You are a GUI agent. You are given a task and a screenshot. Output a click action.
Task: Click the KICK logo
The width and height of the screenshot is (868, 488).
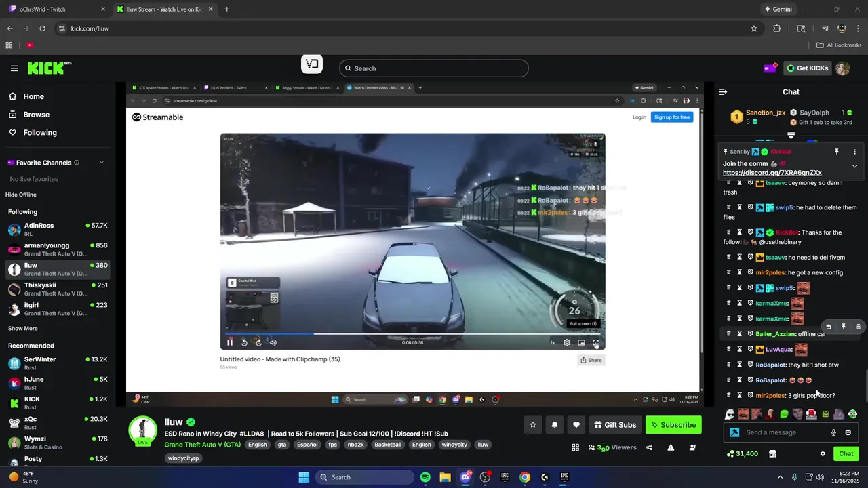[x=49, y=68]
